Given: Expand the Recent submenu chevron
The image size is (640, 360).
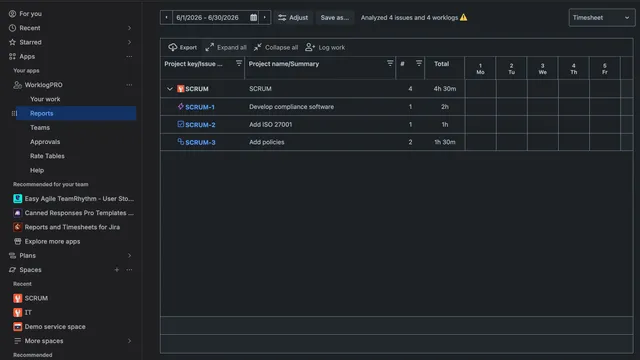Looking at the screenshot, I should click(x=129, y=28).
